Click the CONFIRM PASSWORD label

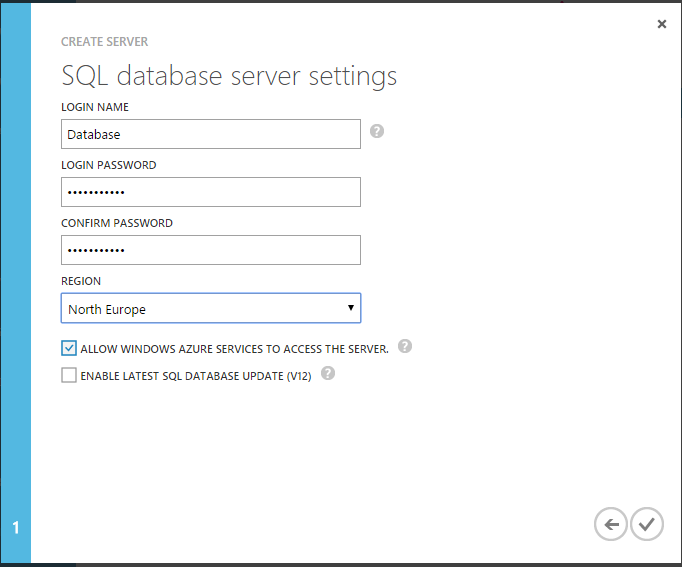tap(117, 223)
